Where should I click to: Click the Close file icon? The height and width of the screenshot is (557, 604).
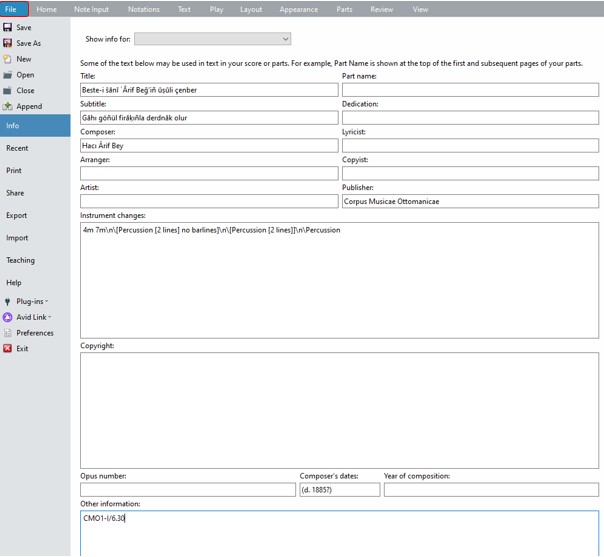8,91
